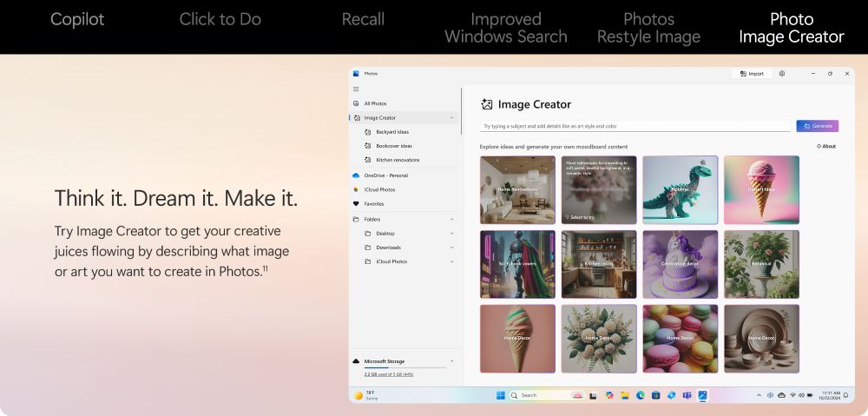The height and width of the screenshot is (416, 868).
Task: Collapse the Image Creator sidebar section
Action: [x=451, y=117]
